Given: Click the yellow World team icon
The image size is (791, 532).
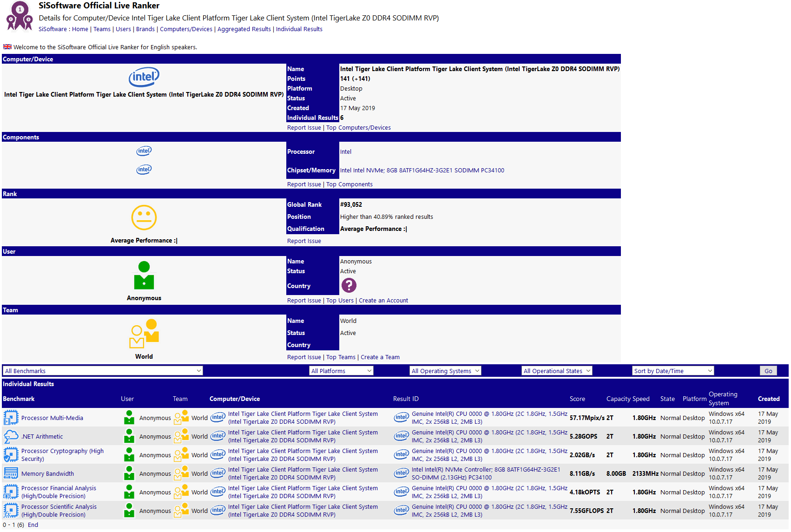Looking at the screenshot, I should [x=144, y=334].
